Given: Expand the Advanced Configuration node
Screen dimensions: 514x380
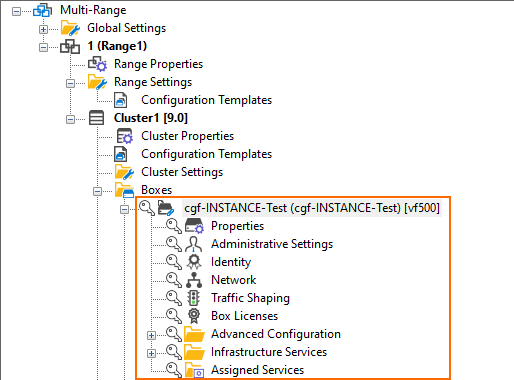Looking at the screenshot, I should [x=151, y=335].
